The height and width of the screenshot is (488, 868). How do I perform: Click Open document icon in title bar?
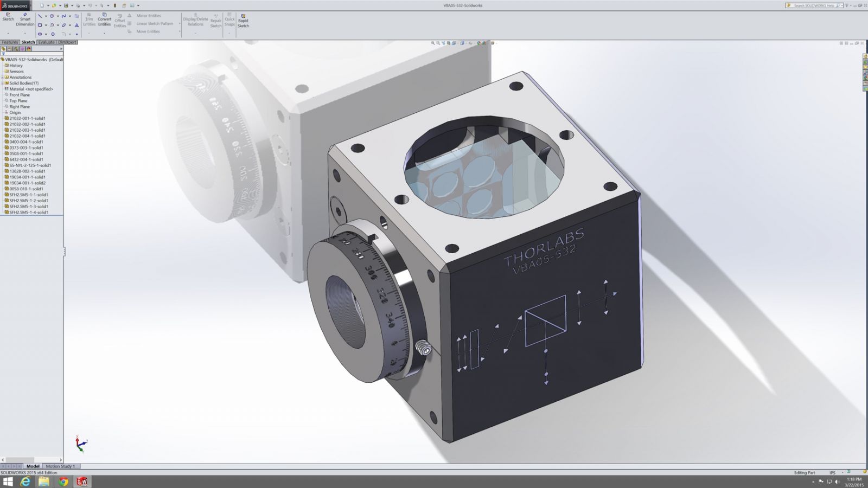point(54,5)
